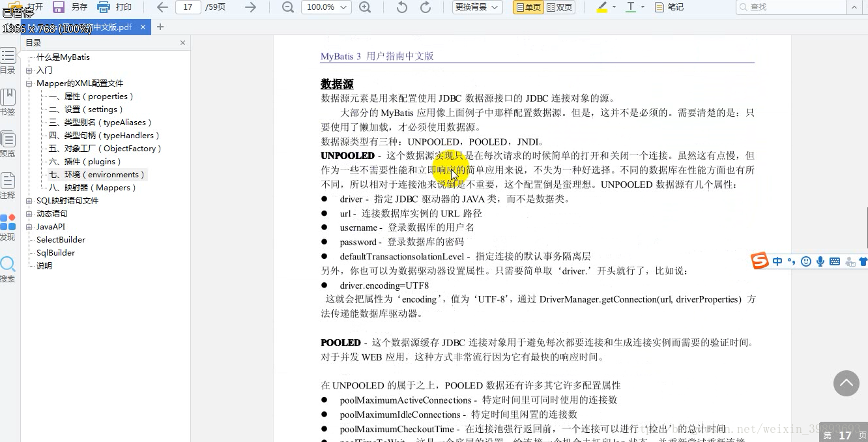Open 二、设置 (settings) outline entry

pyautogui.click(x=86, y=110)
